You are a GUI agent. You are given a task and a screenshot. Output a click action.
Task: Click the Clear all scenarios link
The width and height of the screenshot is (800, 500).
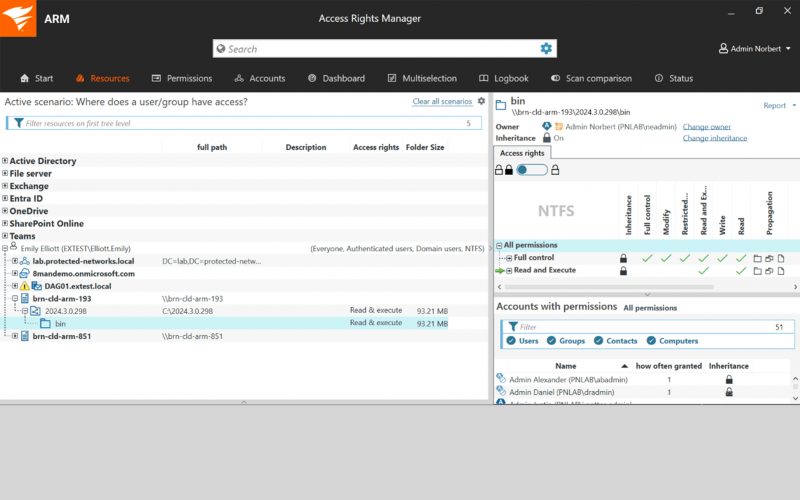tap(442, 102)
